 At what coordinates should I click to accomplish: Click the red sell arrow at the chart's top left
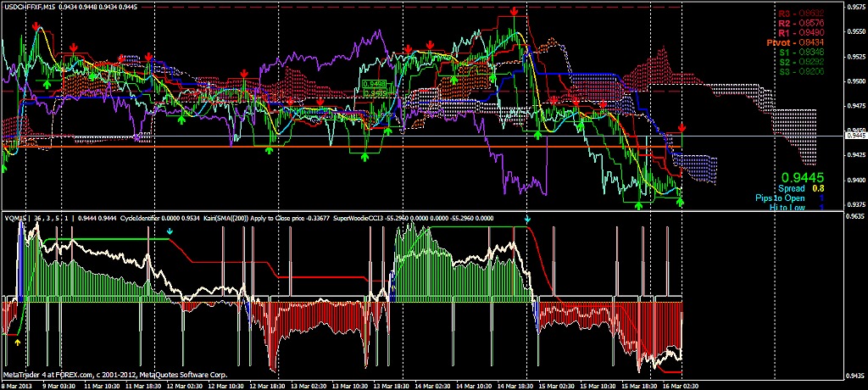(36, 26)
